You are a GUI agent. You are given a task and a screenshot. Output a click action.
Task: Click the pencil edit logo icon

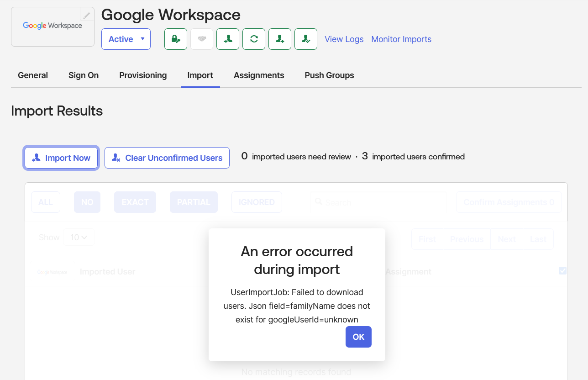87,15
